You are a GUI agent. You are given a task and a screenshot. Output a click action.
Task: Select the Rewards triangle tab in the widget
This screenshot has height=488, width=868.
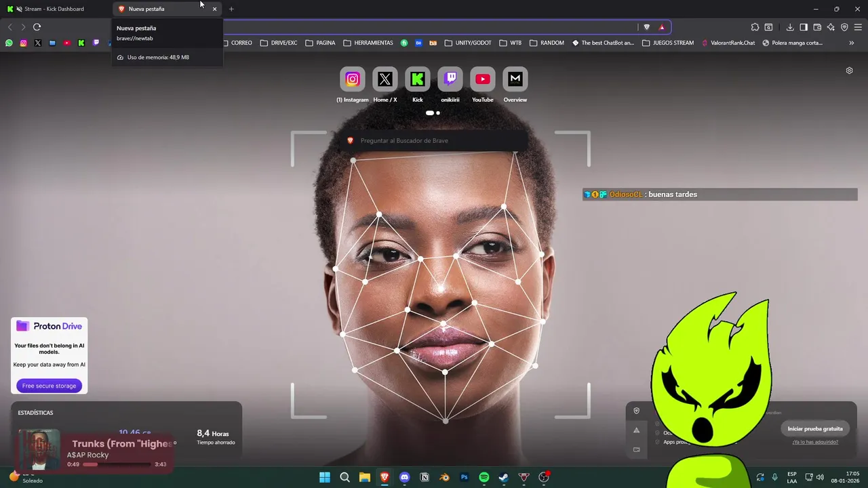[x=636, y=430]
